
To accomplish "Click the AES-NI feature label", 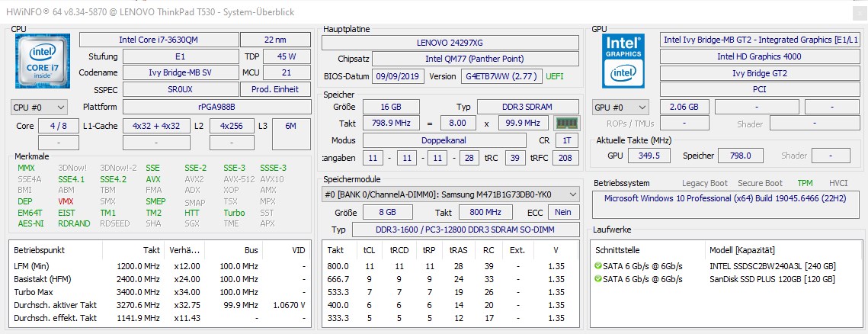I will (x=30, y=223).
